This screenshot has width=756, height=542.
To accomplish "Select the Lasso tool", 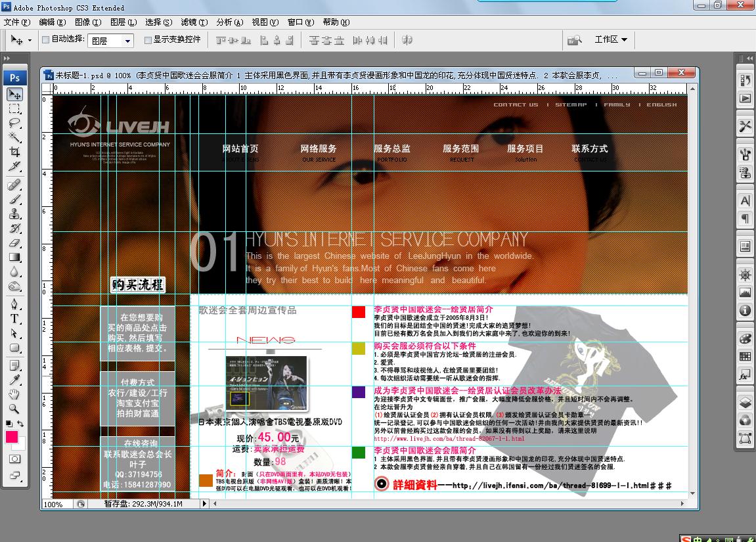I will (x=14, y=124).
